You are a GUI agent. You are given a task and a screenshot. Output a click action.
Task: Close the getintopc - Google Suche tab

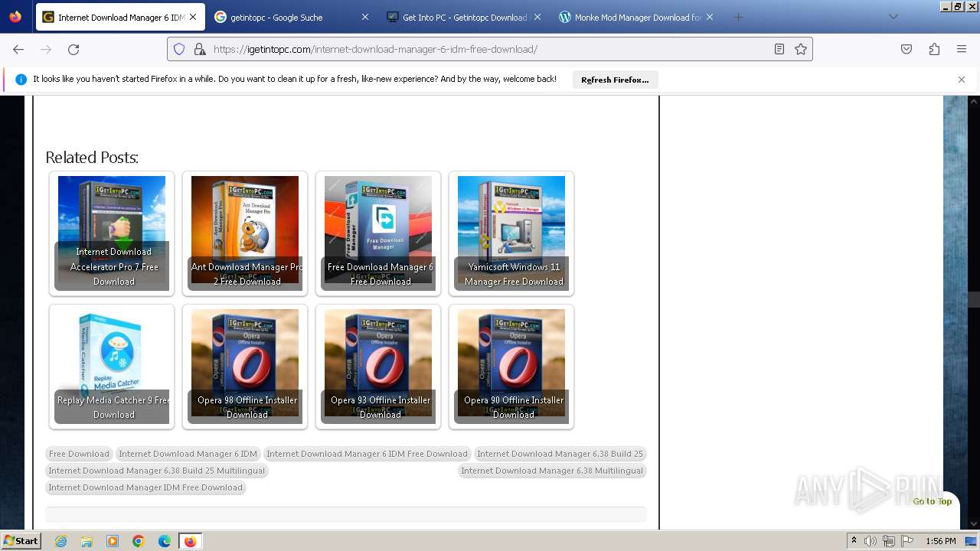pyautogui.click(x=365, y=17)
